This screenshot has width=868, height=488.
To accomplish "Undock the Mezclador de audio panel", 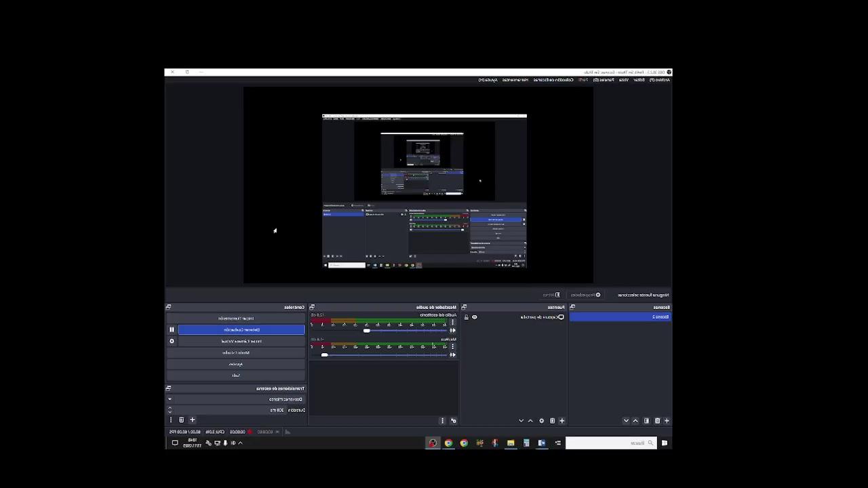I will 312,307.
